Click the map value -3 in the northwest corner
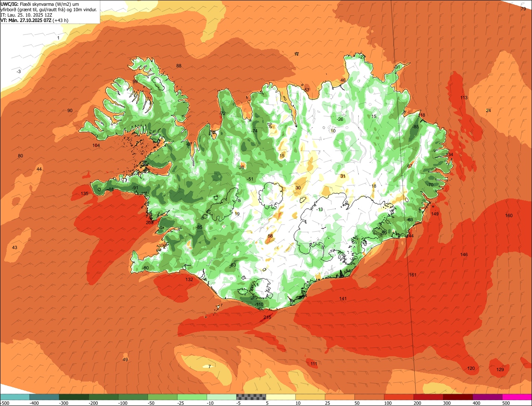Screen dimensions: 532x406 [x=18, y=72]
